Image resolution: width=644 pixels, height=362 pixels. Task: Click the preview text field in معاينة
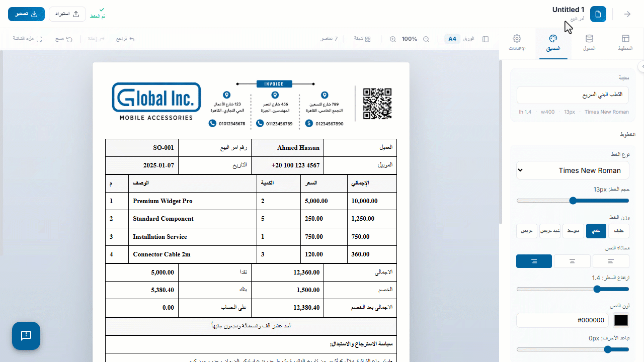pyautogui.click(x=573, y=95)
